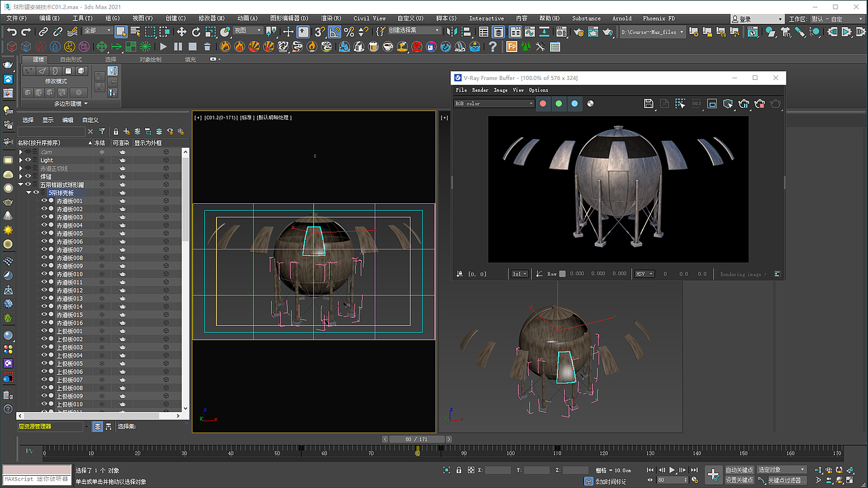Toggle visibility of 赤道板001 object

point(44,201)
